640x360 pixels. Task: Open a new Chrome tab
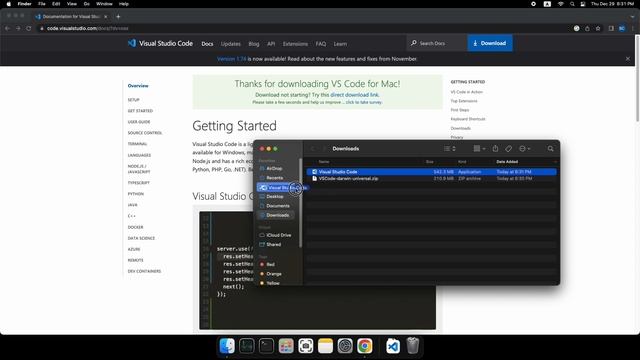118,17
